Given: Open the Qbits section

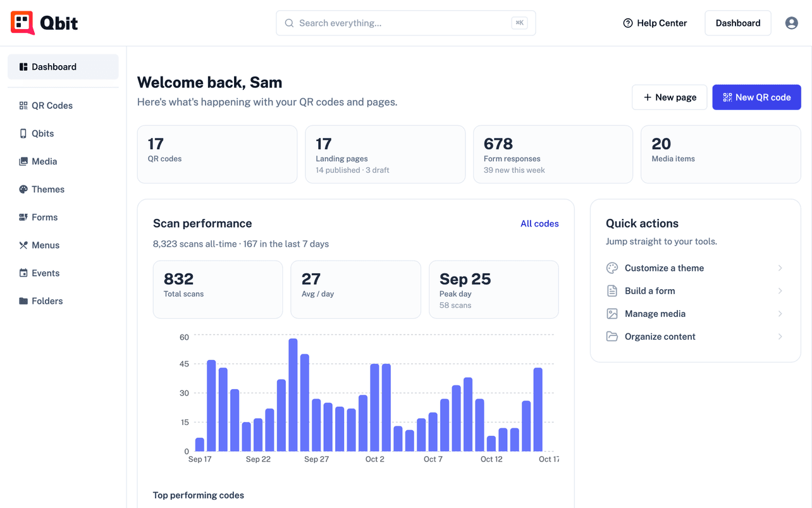Looking at the screenshot, I should click(x=63, y=133).
